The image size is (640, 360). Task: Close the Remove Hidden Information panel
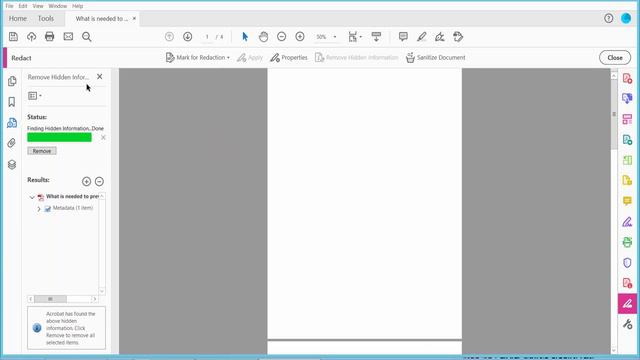click(100, 77)
